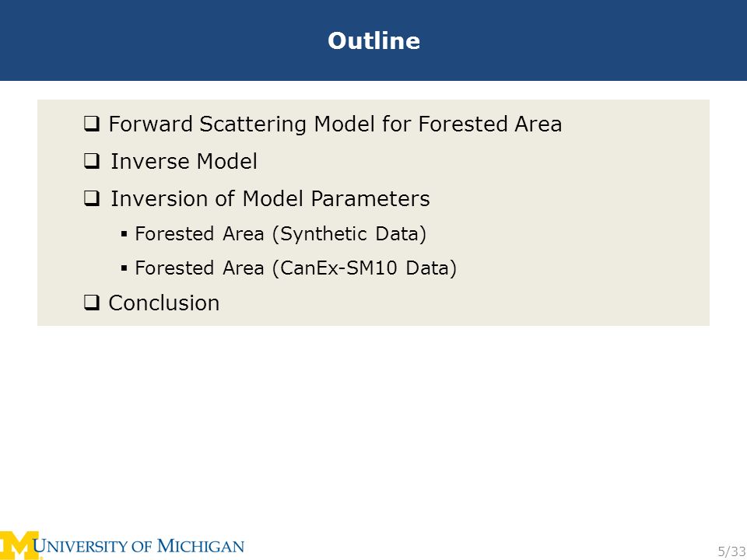Click the 5/33 slide number indicator
This screenshot has width=747, height=560.
(731, 552)
